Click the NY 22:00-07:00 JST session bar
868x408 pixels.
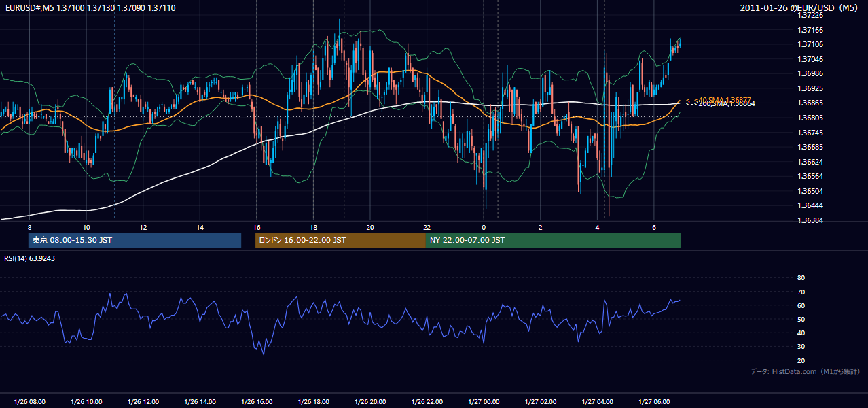(554, 240)
